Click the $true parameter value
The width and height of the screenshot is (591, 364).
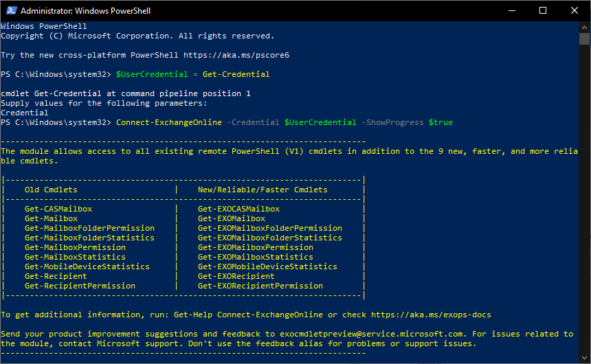point(441,122)
